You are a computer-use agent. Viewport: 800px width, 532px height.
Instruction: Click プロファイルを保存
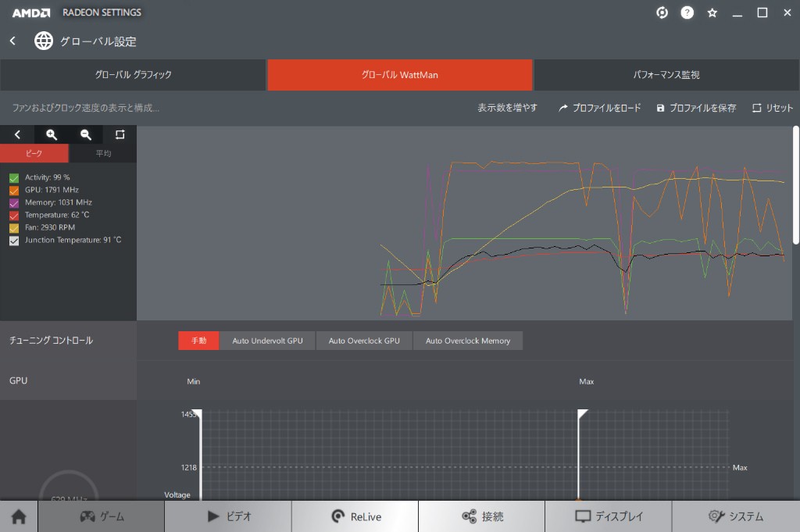click(696, 108)
